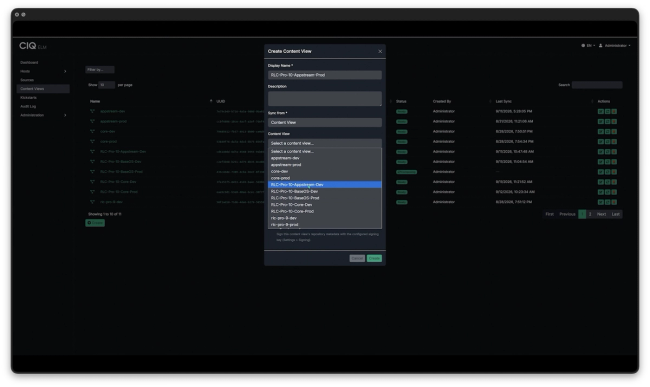This screenshot has height=387, width=650.
Task: Open Sources in the sidebar
Action: [x=27, y=80]
